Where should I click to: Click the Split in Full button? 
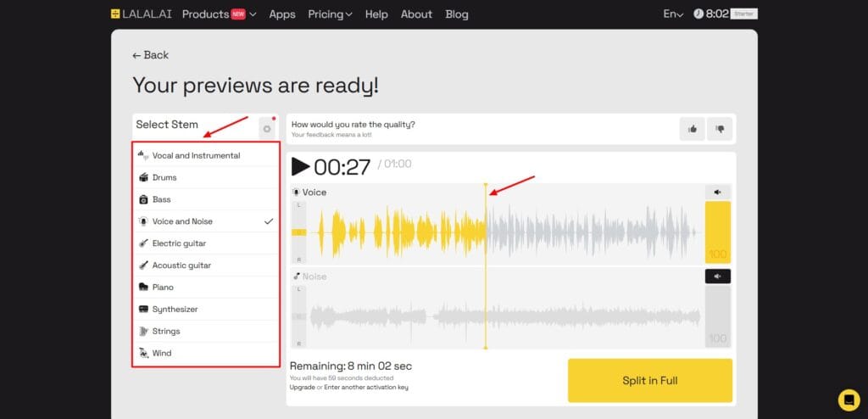(649, 381)
